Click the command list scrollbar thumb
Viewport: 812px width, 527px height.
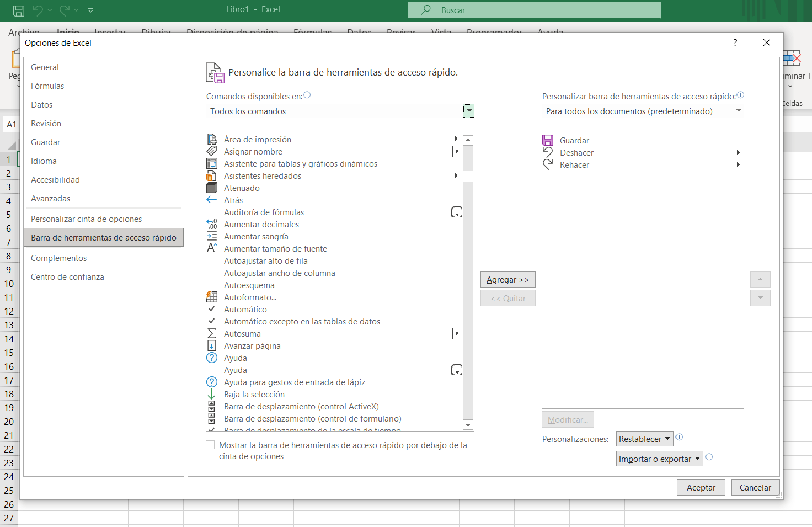(468, 177)
